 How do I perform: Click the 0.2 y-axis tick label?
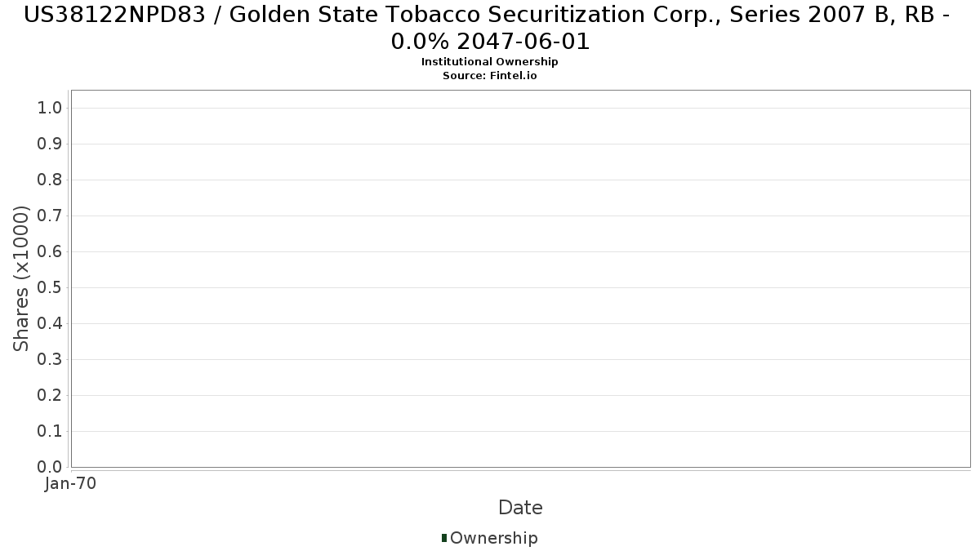(x=51, y=396)
